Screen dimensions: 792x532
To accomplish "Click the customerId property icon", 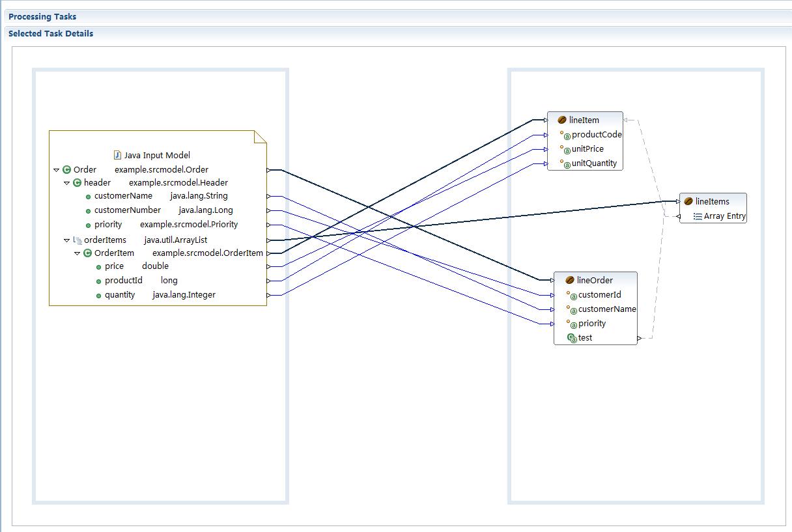I will click(572, 296).
